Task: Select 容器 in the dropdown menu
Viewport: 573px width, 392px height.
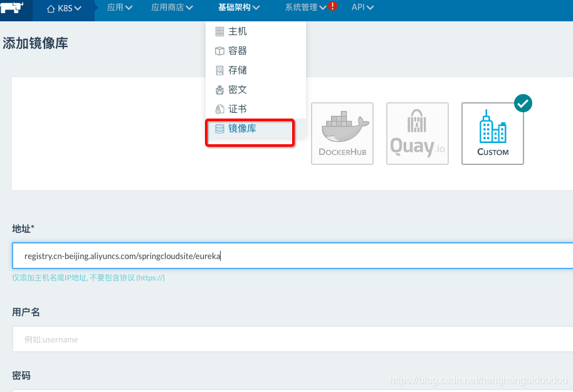Action: click(x=255, y=51)
